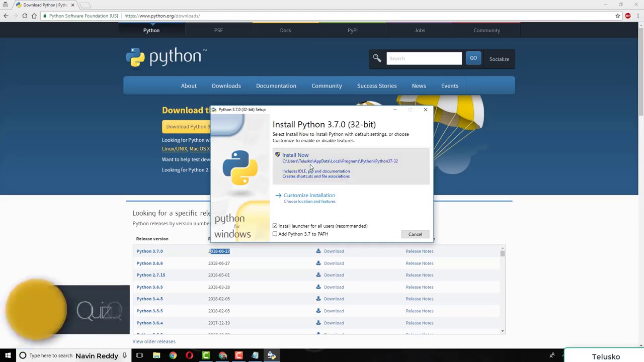Open the Python 3.7.0 release link
The width and height of the screenshot is (644, 362).
click(149, 251)
